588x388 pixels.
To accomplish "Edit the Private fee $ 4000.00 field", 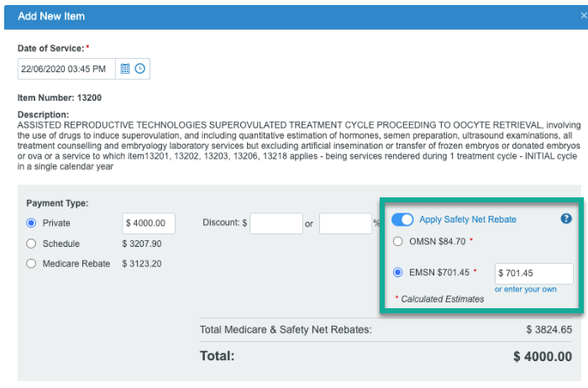I will click(149, 223).
